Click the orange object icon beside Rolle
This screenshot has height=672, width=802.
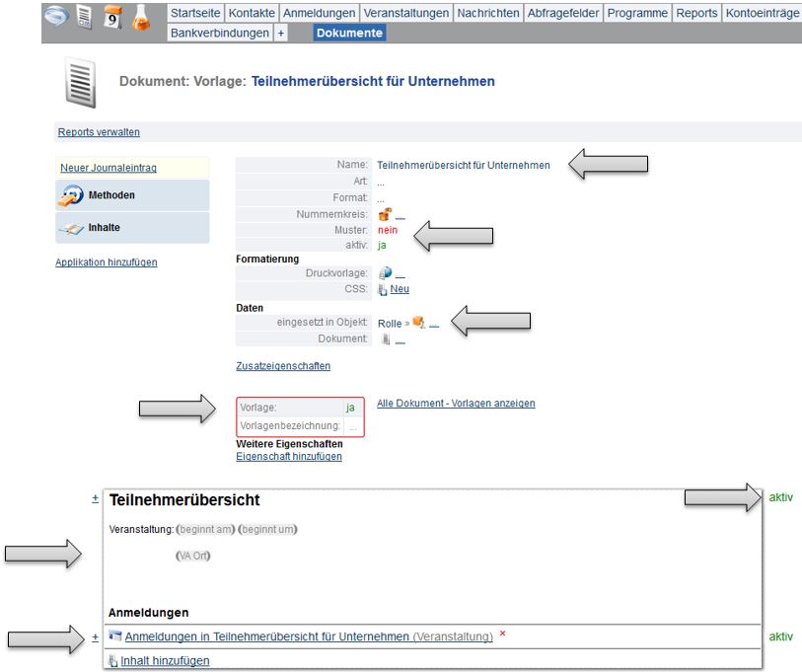419,323
